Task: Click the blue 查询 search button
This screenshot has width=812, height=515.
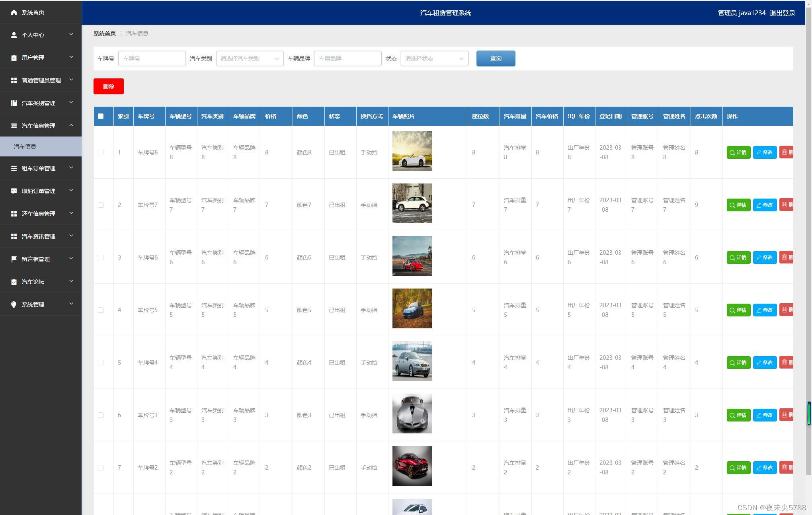Action: 496,59
